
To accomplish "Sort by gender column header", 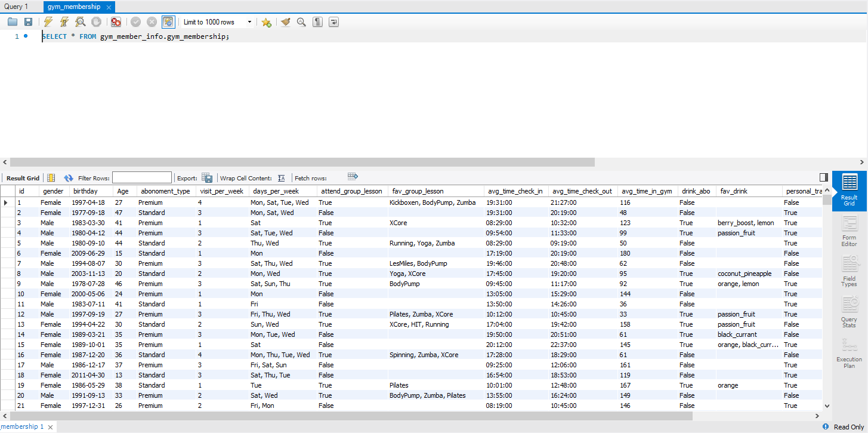I will (x=54, y=191).
